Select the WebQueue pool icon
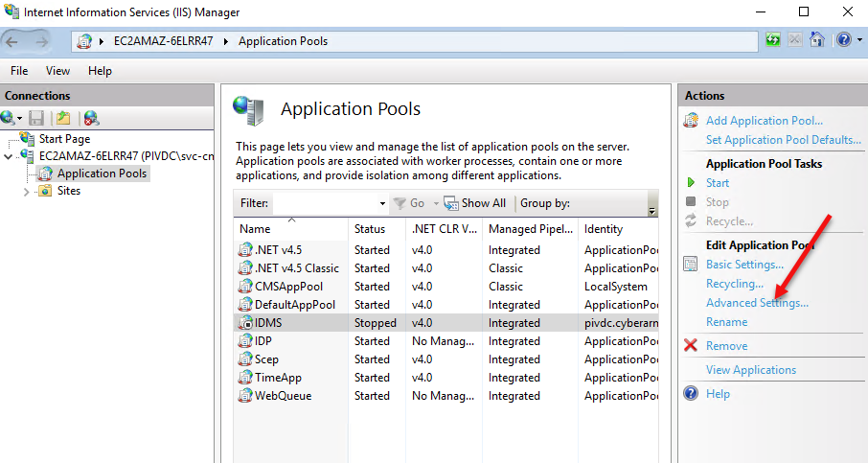 click(x=245, y=396)
